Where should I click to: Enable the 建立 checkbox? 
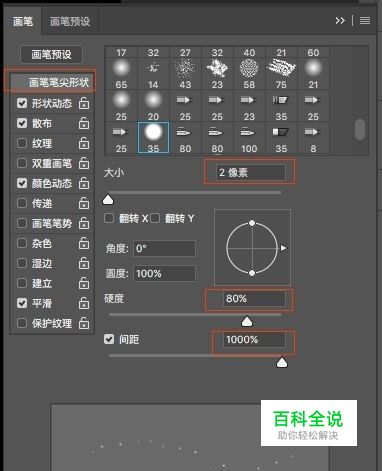[x=22, y=283]
